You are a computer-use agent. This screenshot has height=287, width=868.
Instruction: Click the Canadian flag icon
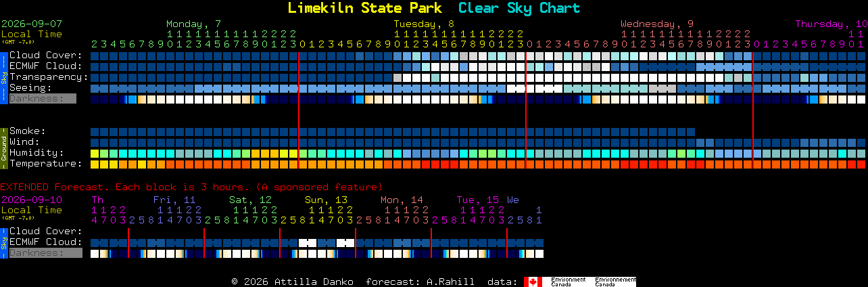tap(533, 282)
